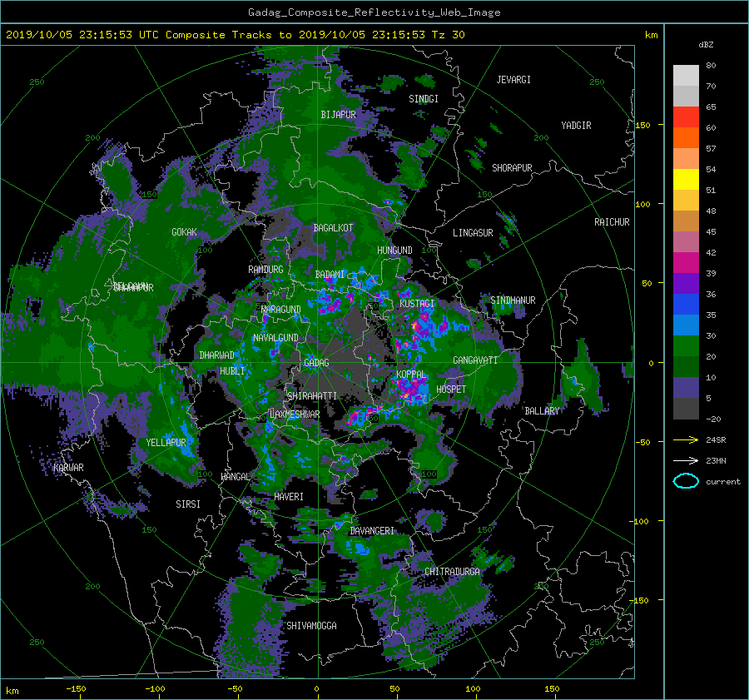
Task: Click the RAMDURG city label
Action: (x=265, y=270)
